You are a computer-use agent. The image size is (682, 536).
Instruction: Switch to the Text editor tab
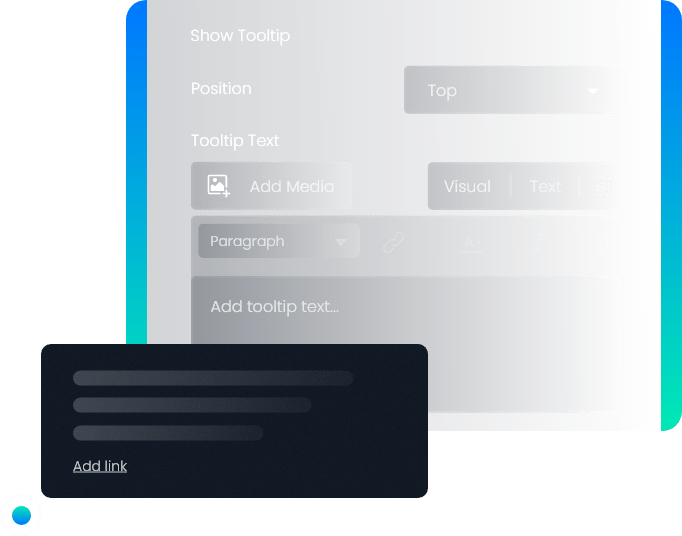(545, 187)
